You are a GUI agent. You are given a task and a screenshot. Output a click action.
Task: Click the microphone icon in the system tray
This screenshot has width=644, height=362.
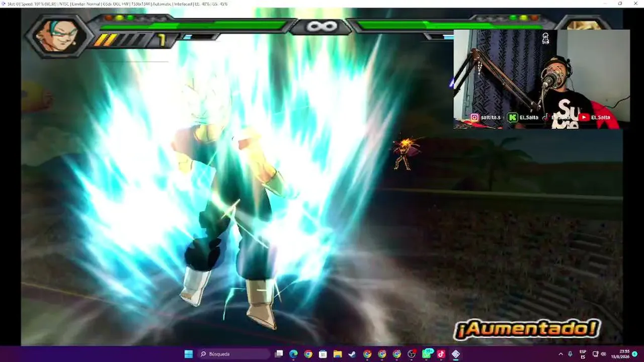[x=570, y=354]
